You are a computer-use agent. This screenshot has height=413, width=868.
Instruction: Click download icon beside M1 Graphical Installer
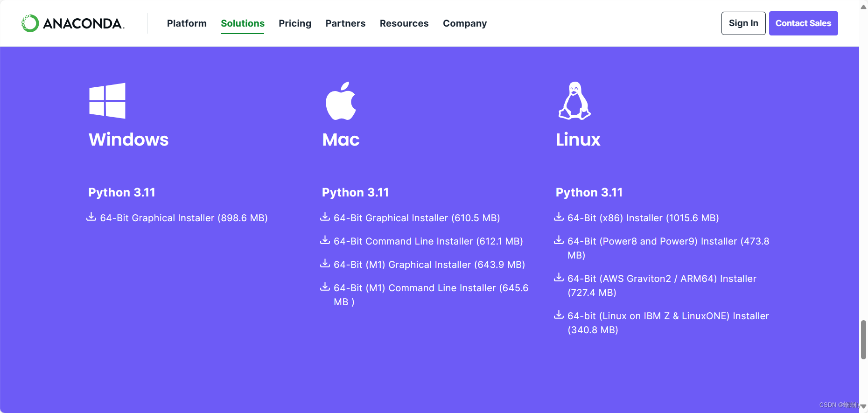point(325,264)
